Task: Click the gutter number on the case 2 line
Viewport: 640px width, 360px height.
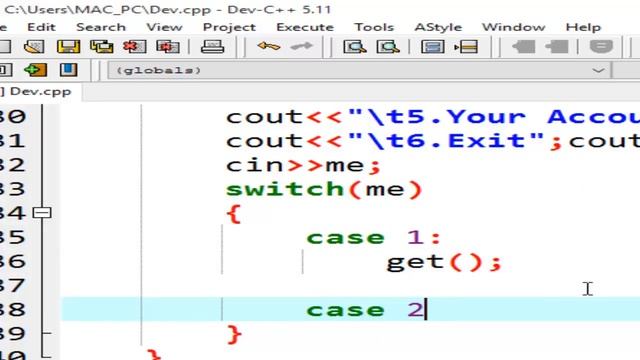Action: tap(12, 309)
